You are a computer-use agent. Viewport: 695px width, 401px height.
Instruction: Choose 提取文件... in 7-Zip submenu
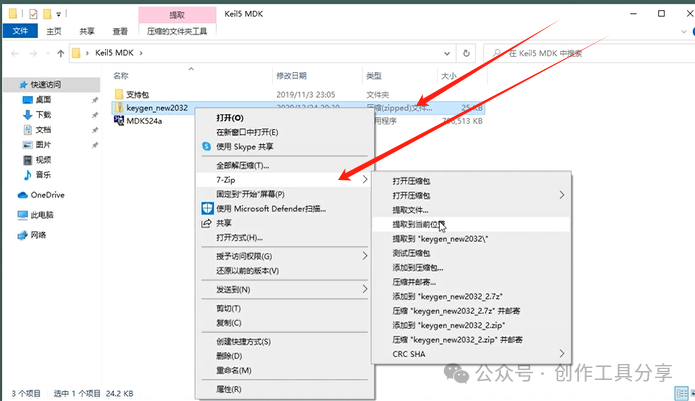[471, 210]
